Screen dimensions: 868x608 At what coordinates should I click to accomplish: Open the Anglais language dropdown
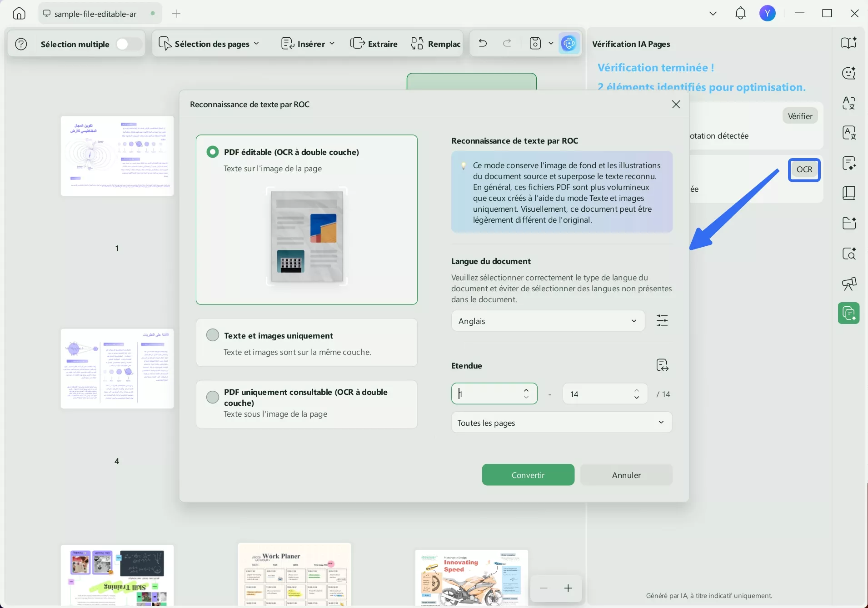[547, 321]
